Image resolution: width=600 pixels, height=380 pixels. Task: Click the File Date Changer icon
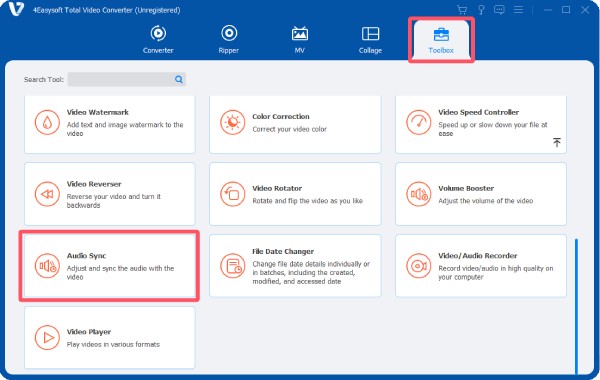[232, 266]
